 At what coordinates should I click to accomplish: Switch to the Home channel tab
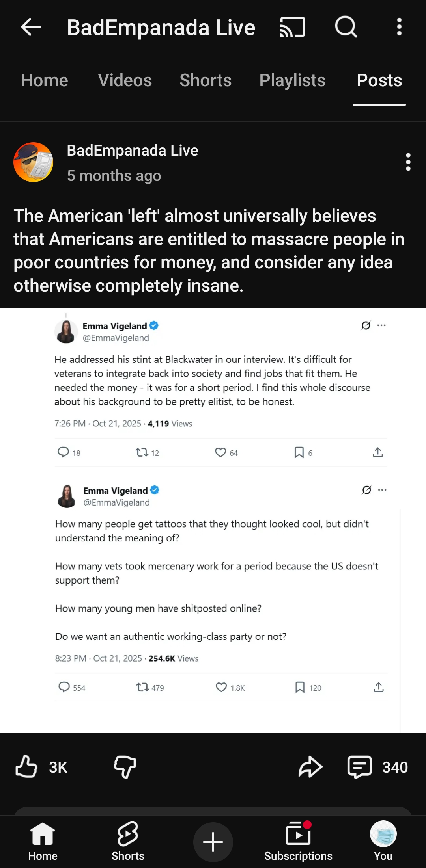tap(44, 81)
